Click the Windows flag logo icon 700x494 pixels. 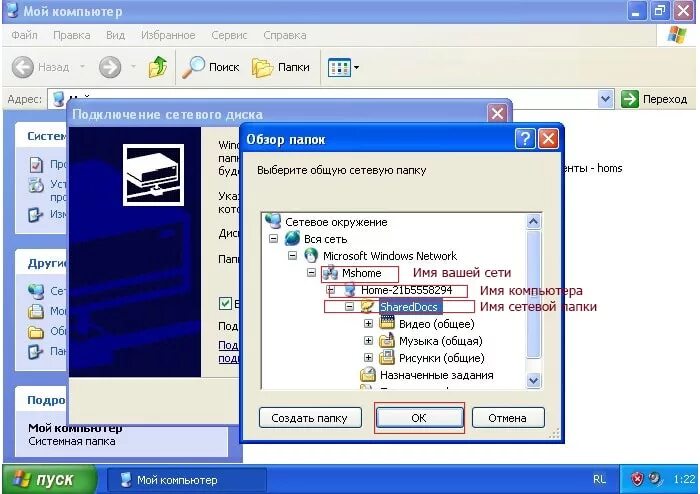(x=677, y=35)
